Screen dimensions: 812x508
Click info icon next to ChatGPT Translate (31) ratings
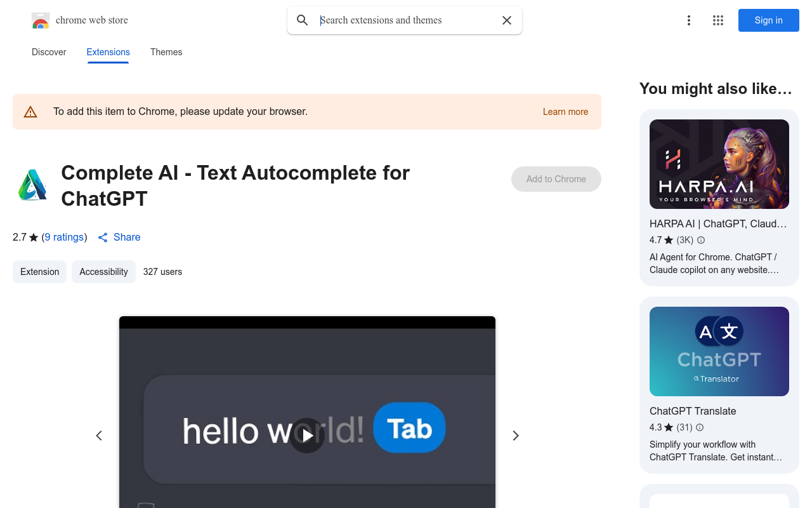click(x=700, y=427)
